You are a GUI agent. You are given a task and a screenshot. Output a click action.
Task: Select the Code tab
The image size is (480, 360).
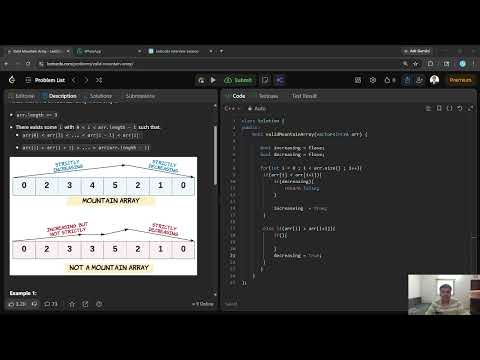click(x=236, y=96)
